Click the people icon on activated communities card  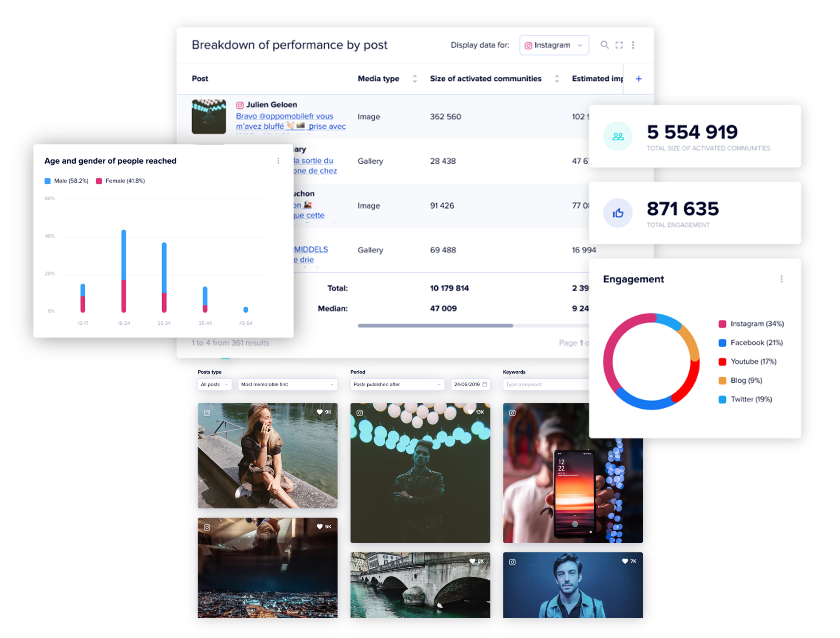[618, 137]
